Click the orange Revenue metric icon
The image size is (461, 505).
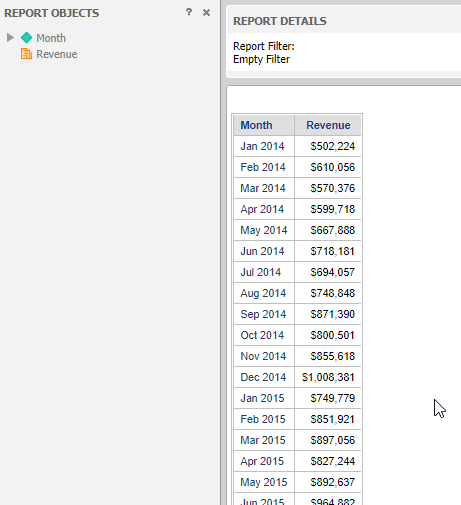[x=26, y=54]
